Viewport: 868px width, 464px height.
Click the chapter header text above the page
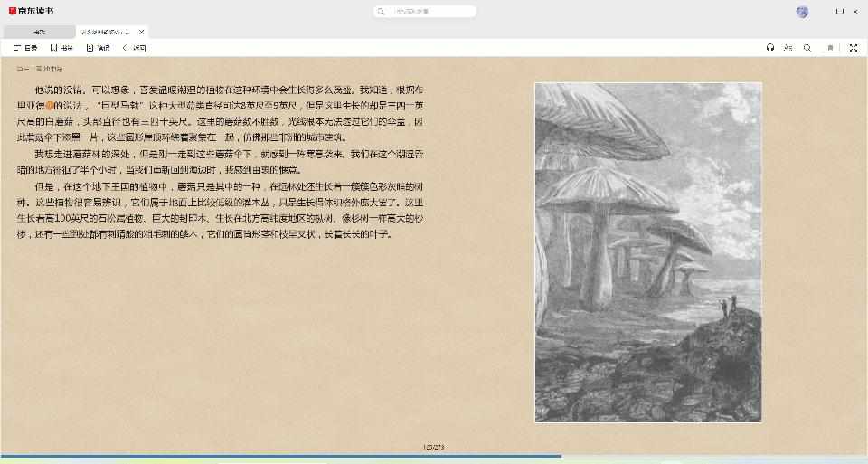point(40,70)
